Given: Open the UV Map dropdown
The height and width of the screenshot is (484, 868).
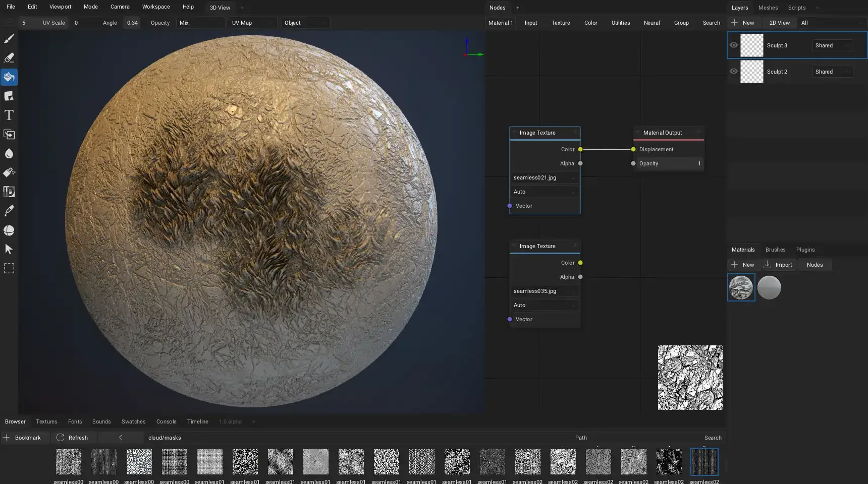Looking at the screenshot, I should pos(253,23).
